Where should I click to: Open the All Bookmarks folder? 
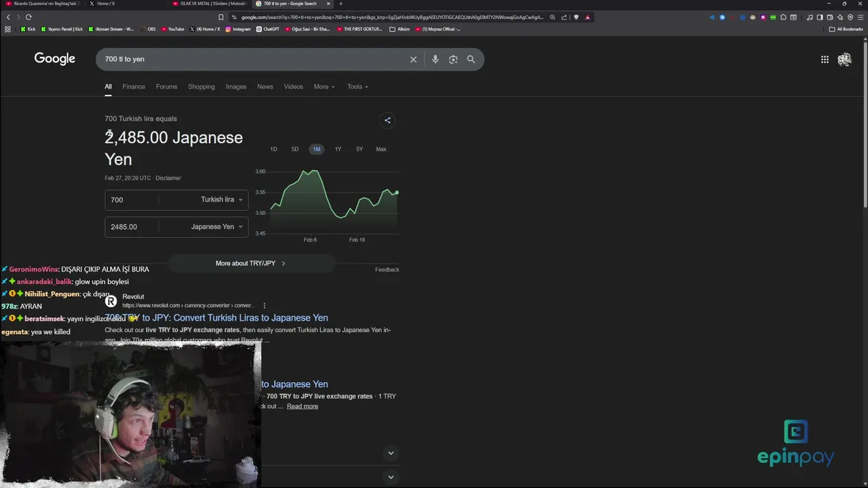point(846,29)
